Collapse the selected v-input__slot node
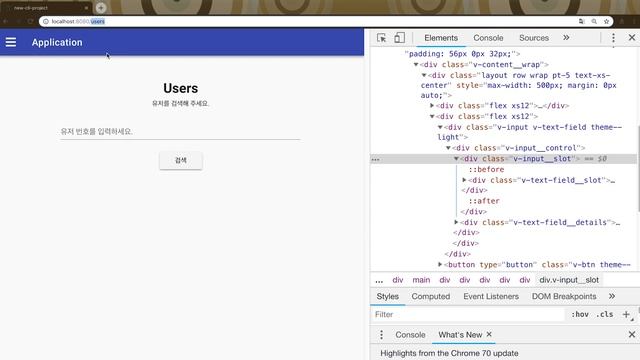Screen dimensions: 640x360 [x=456, y=158]
